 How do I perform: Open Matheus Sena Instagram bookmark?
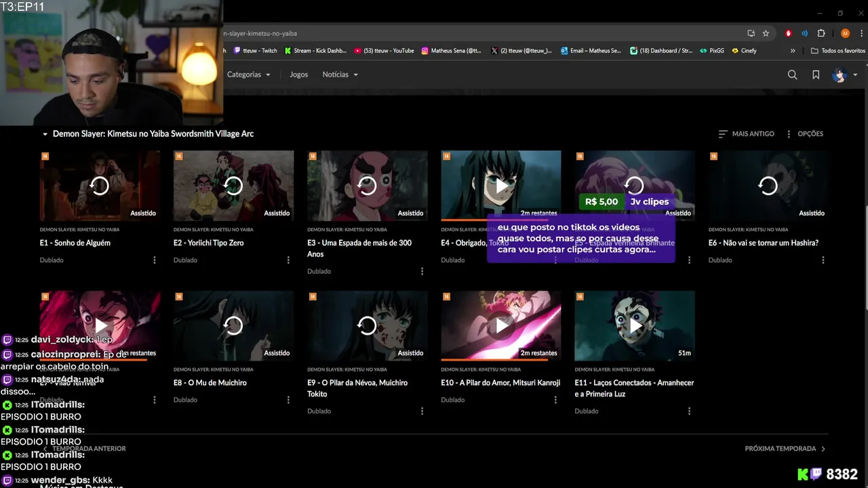[451, 51]
